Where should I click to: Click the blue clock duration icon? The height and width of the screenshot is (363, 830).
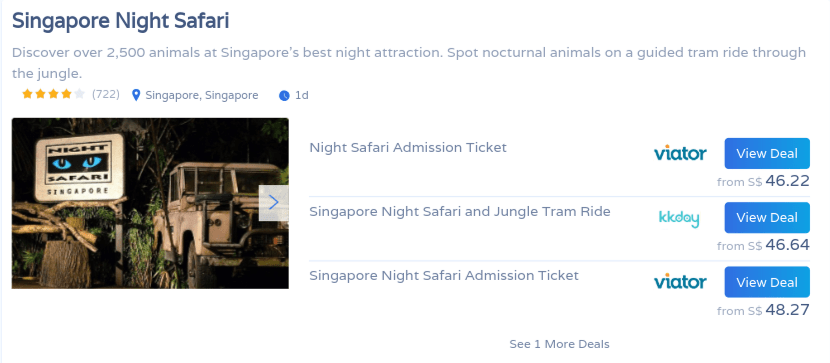point(285,96)
